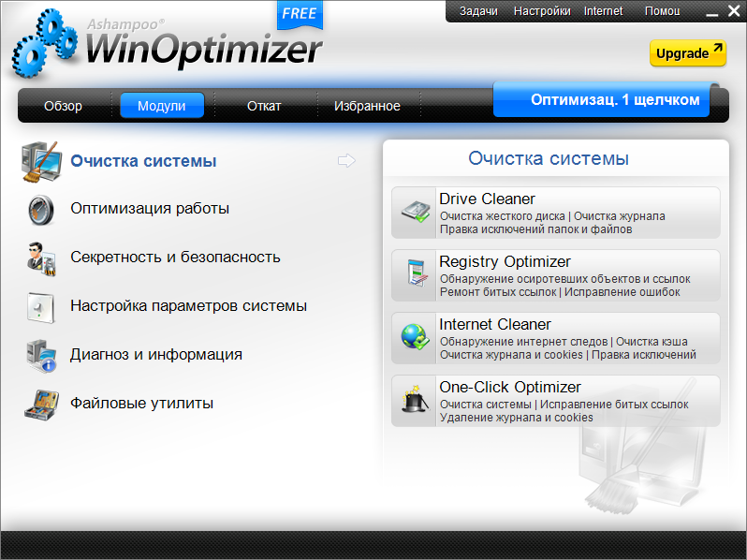Go to the Избранное tab
Screen dimensions: 747x560
click(367, 106)
